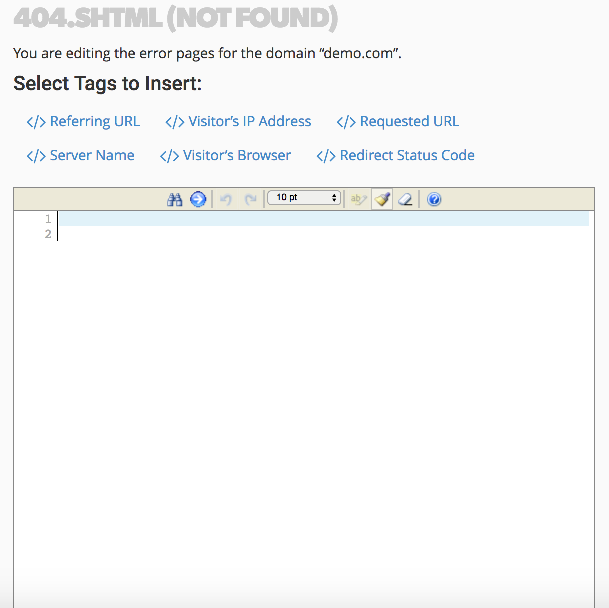609x608 pixels.
Task: Click the blue go-to-line arrow icon
Action: coord(198,199)
